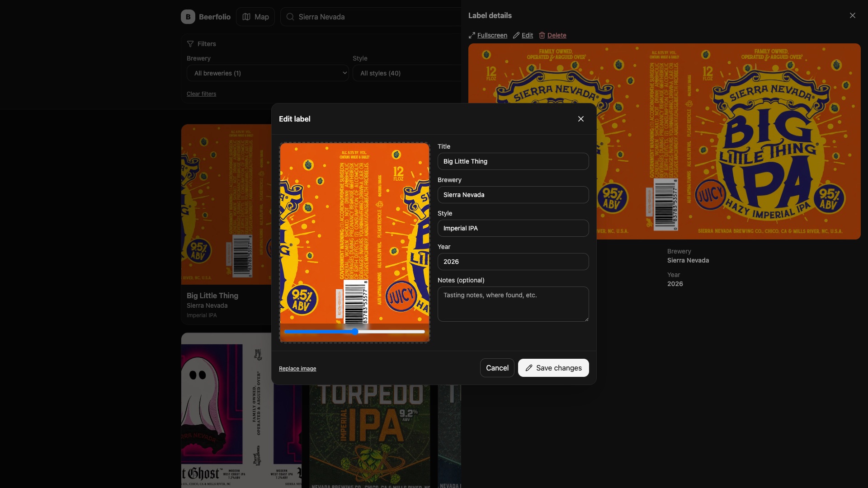
Task: Close the Label details panel
Action: 853,15
